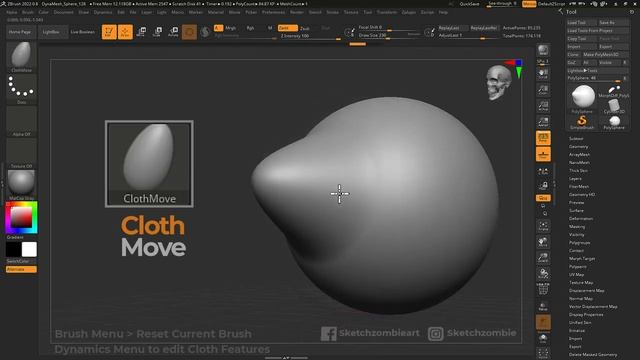
Task: Expand the FiberMesh section
Action: tap(579, 187)
